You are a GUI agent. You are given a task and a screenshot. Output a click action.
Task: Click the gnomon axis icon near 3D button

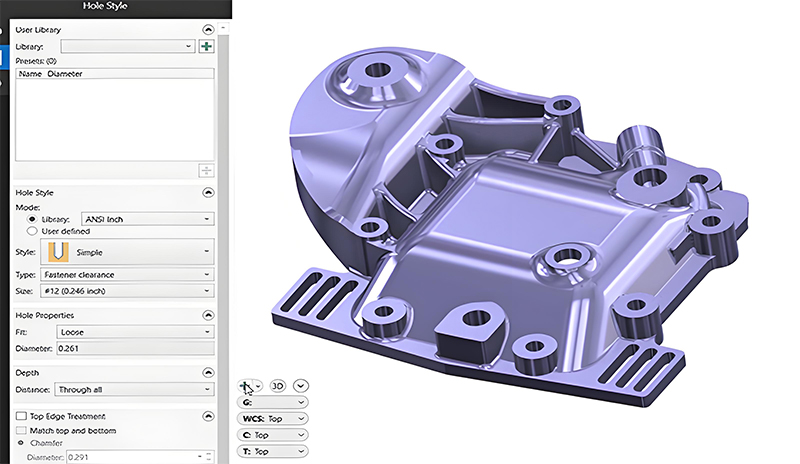click(246, 386)
